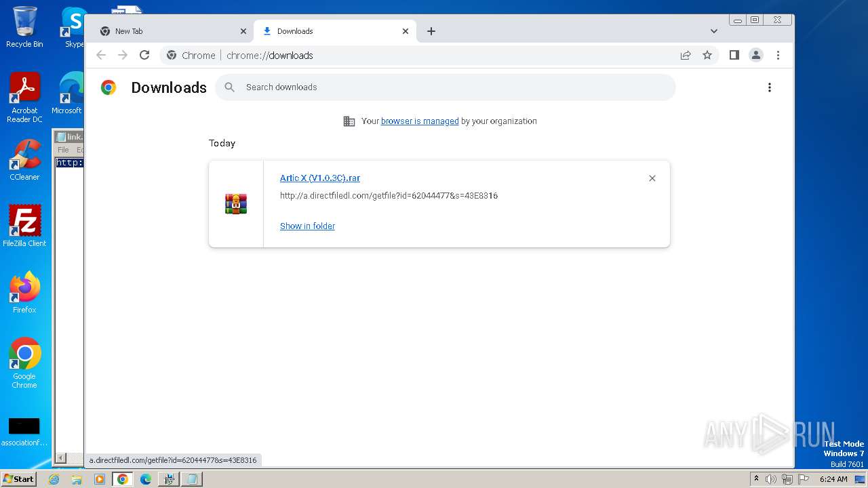Open Microsoft Edge from the taskbar
The image size is (868, 488).
(146, 479)
